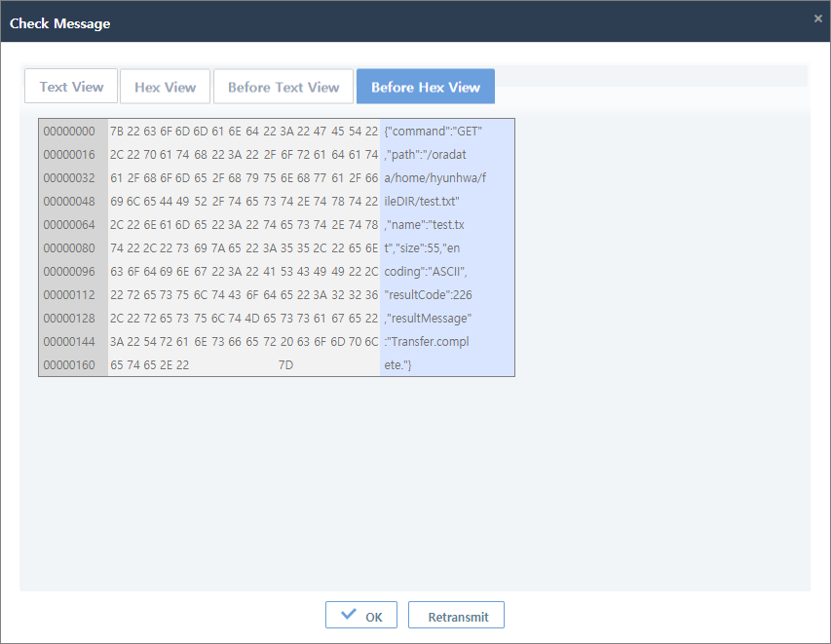Viewport: 831px width, 644px height.
Task: Select offset row 00000000
Action: (69, 131)
